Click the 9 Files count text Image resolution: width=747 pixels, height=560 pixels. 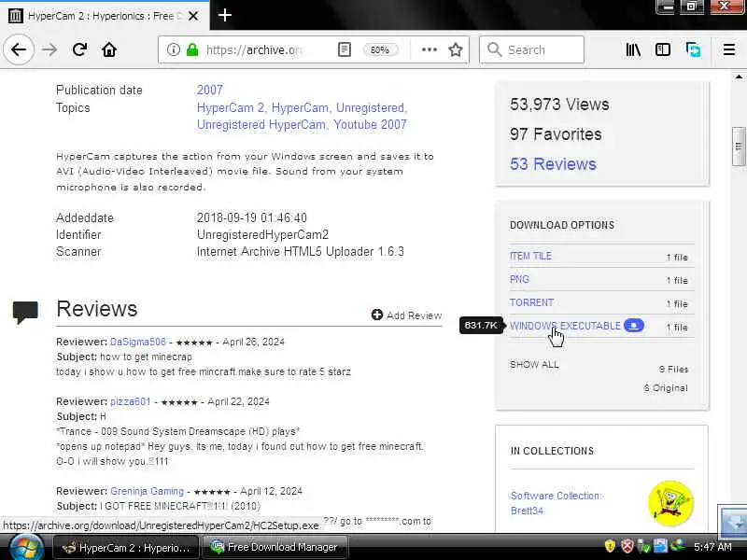coord(673,369)
